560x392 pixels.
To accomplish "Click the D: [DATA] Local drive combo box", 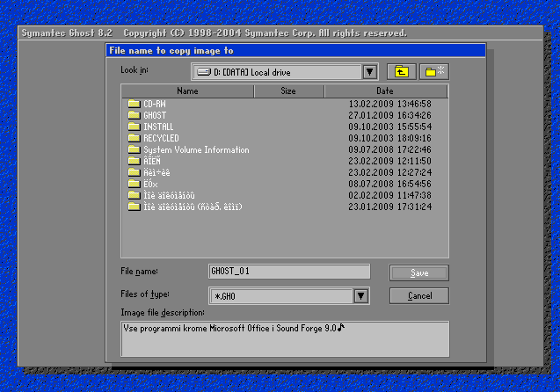I will coord(276,72).
